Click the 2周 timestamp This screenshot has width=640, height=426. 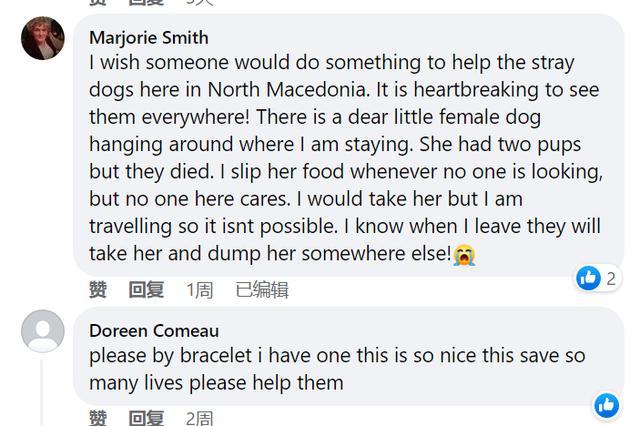(x=199, y=418)
